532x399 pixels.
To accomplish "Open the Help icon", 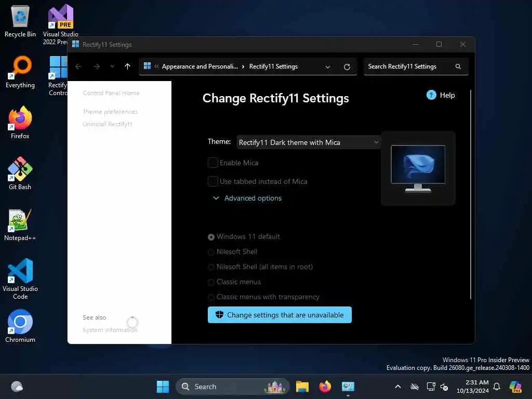I will [431, 95].
